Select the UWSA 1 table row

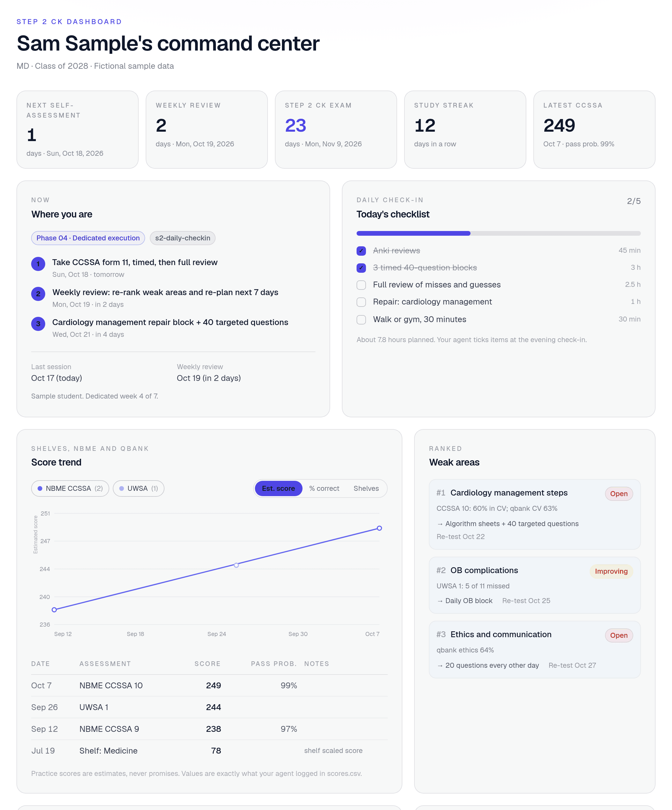click(x=209, y=707)
